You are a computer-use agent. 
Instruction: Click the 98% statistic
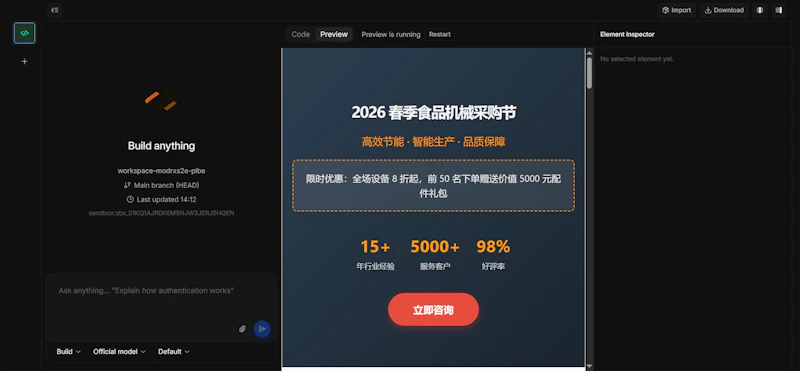pos(493,247)
